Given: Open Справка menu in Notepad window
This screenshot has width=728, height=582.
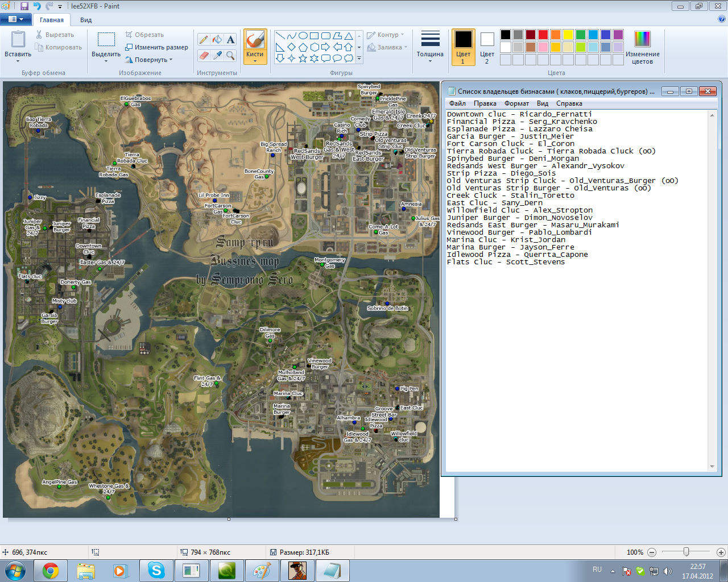Looking at the screenshot, I should (569, 103).
